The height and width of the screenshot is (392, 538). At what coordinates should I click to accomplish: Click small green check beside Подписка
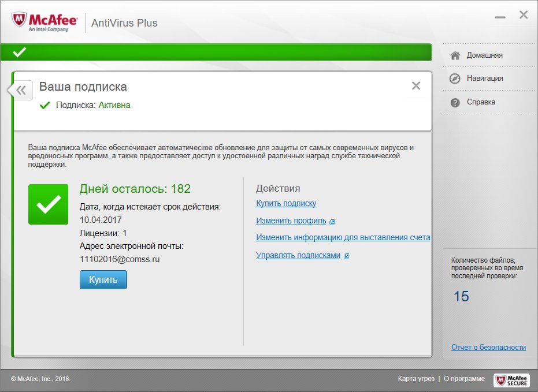45,105
